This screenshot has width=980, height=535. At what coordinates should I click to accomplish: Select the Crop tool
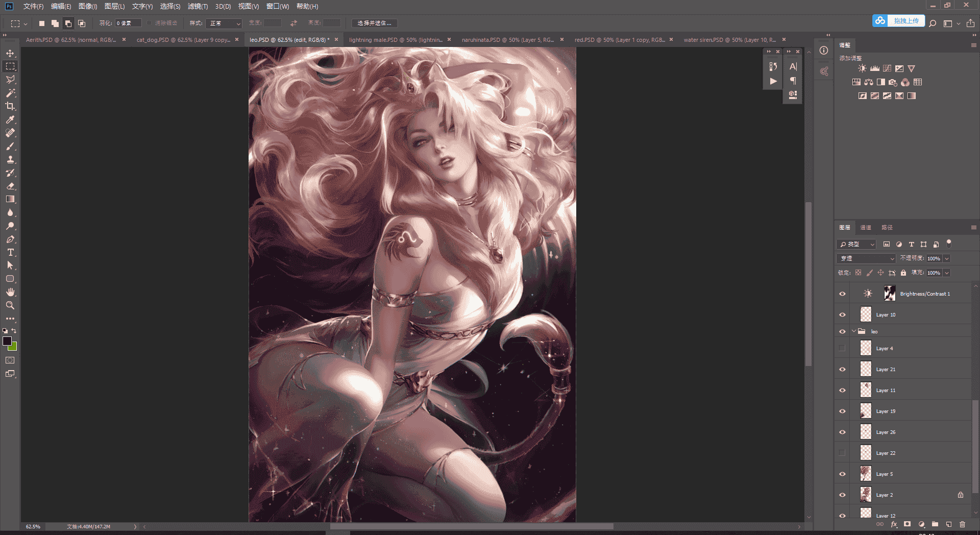click(x=10, y=106)
